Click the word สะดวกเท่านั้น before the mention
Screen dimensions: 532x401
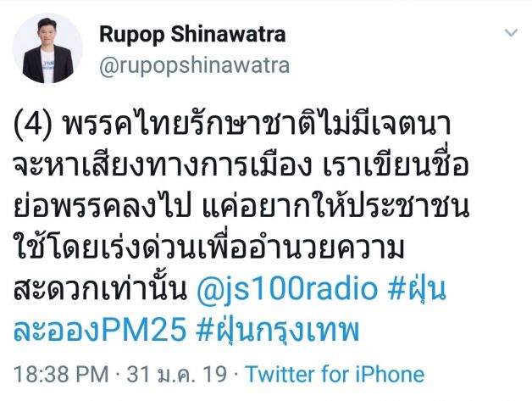point(101,289)
